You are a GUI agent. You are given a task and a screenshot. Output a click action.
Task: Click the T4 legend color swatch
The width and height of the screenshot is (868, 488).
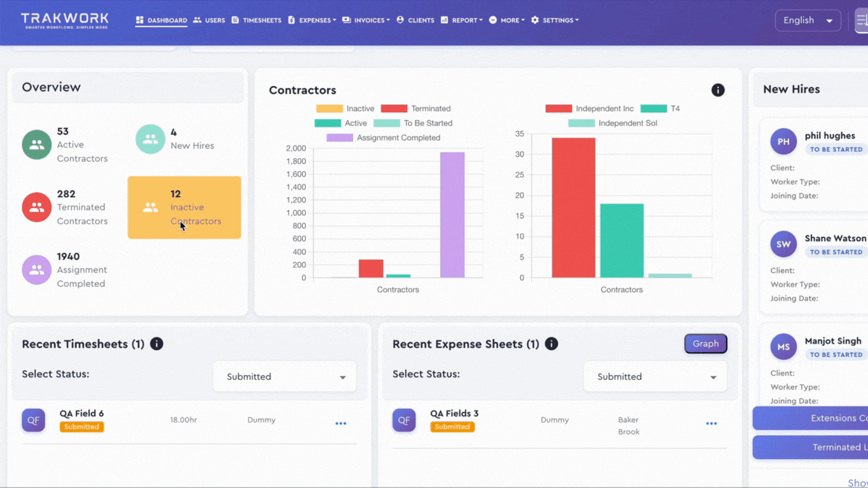point(654,108)
